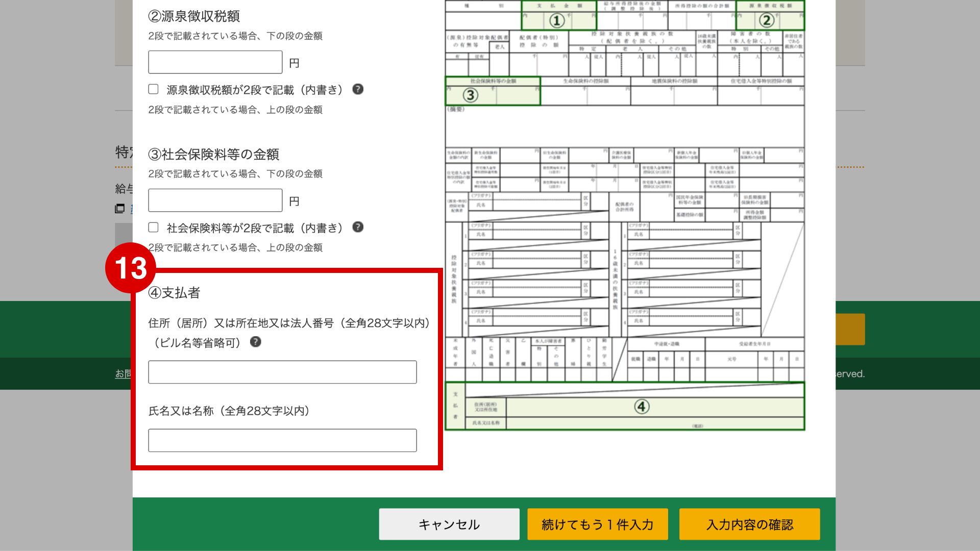This screenshot has width=980, height=551.
Task: Enable 源泉徴収税額が2段で記載 checkbox
Action: click(x=153, y=89)
